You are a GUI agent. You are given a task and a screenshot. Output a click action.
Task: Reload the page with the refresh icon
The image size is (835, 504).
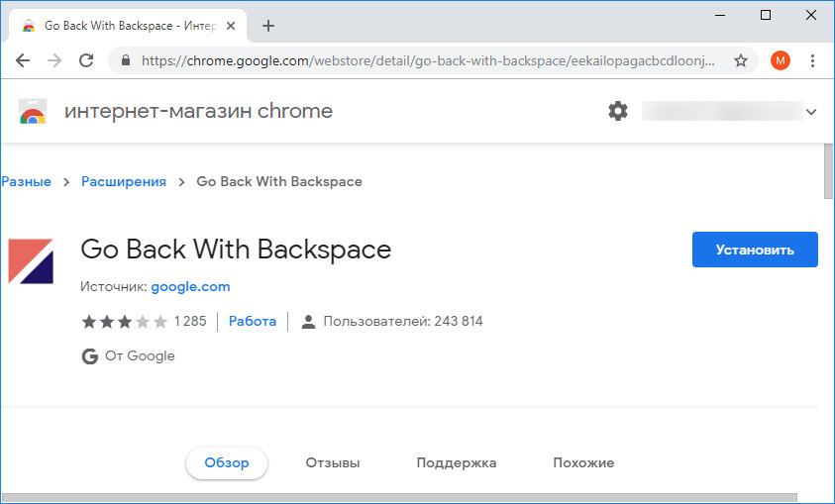[86, 60]
